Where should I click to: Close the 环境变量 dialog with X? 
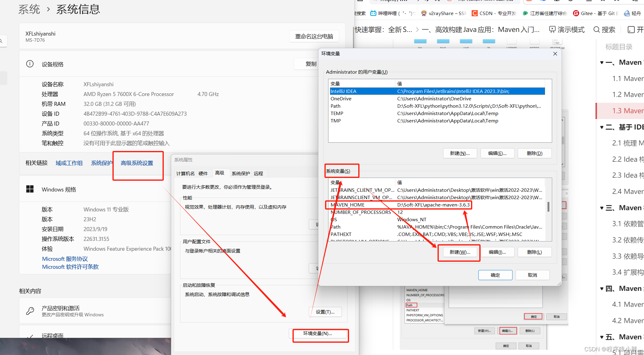(x=555, y=54)
